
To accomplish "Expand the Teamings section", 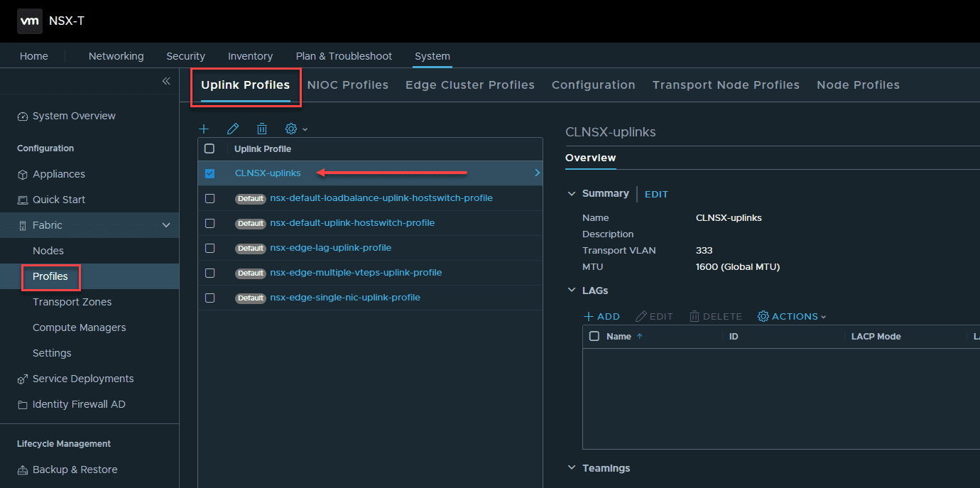I will [x=572, y=467].
